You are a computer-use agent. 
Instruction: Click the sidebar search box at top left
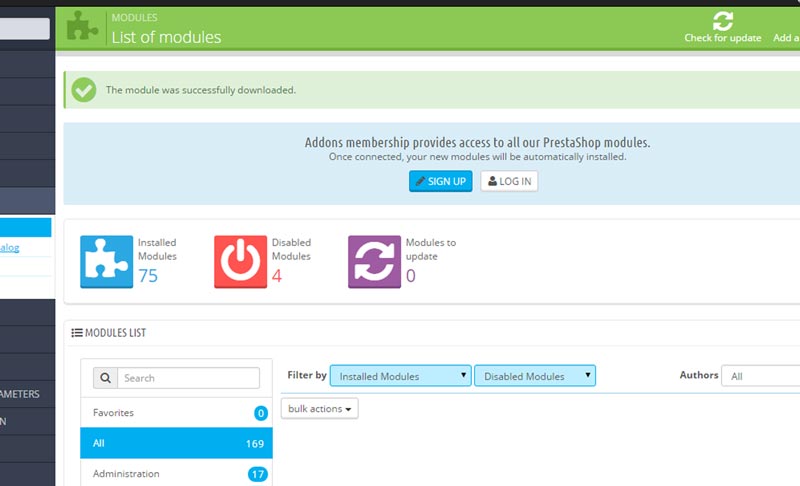click(x=25, y=29)
